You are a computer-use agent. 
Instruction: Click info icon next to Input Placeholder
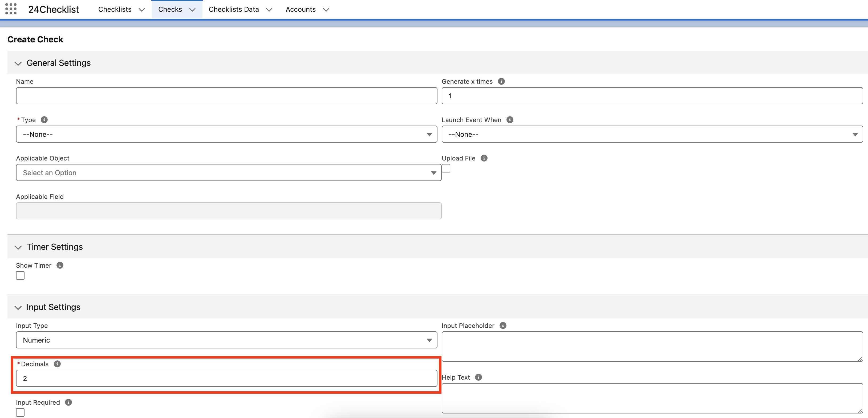[503, 326]
